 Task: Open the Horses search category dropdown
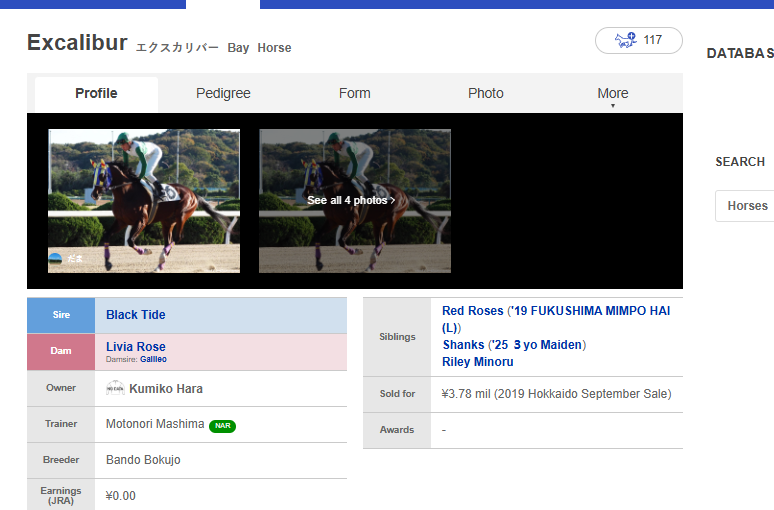tap(744, 206)
